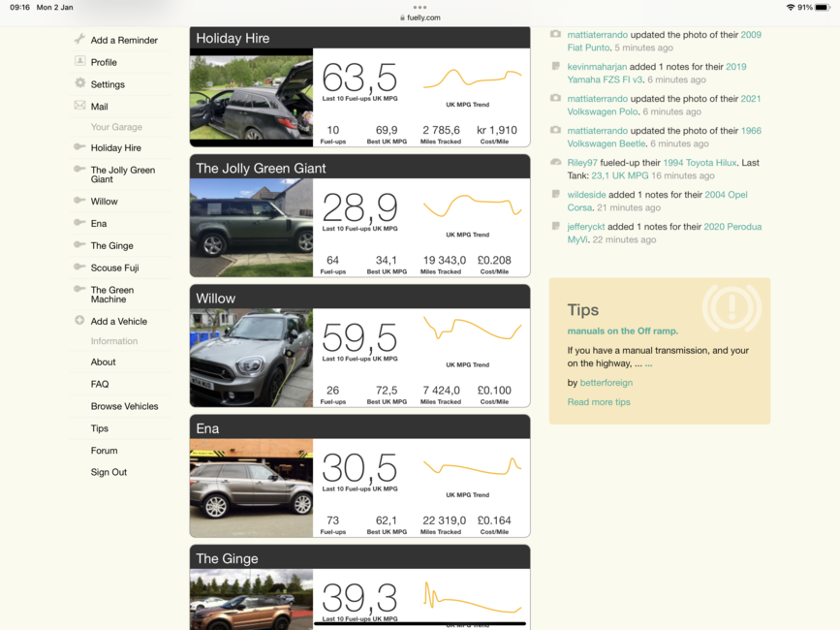Image resolution: width=840 pixels, height=630 pixels.
Task: Tap the fuelly.com address bar
Action: 420,17
